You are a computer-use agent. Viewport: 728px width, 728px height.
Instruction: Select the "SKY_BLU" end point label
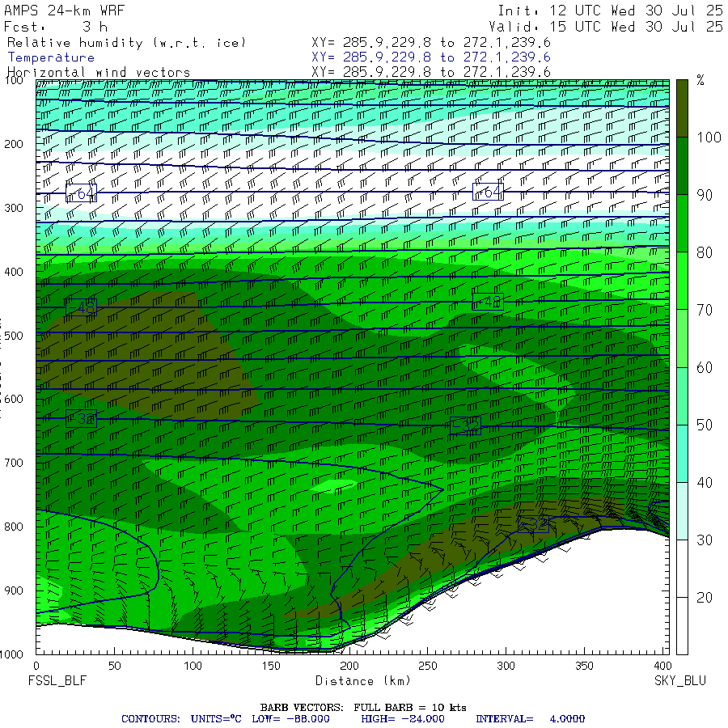[x=680, y=680]
